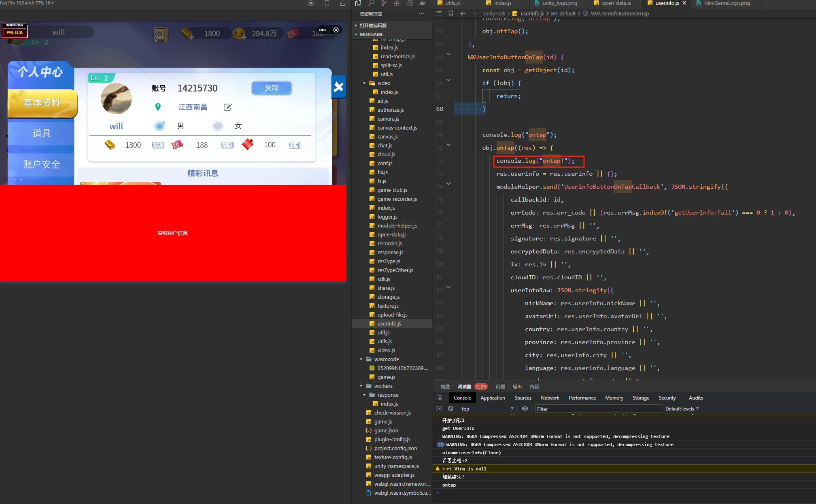This screenshot has height=504, width=816.
Task: Open the open-data.js editor tab
Action: [616, 3]
